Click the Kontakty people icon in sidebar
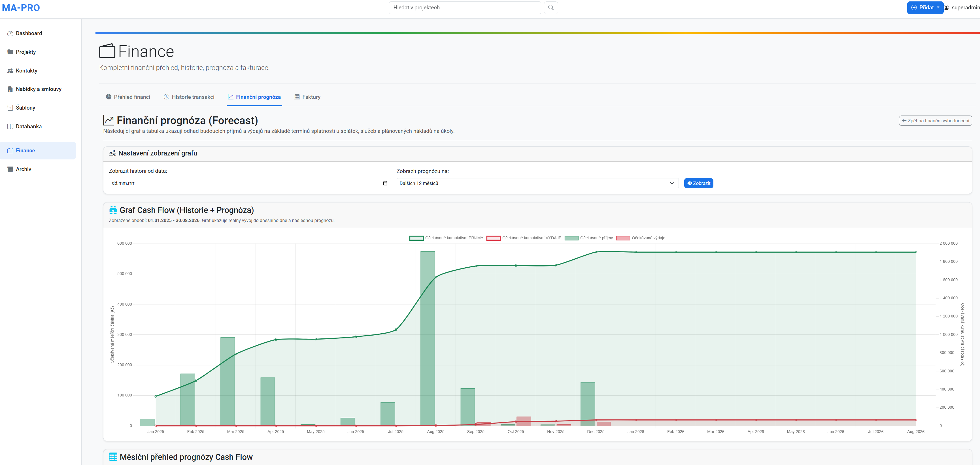 [x=10, y=71]
